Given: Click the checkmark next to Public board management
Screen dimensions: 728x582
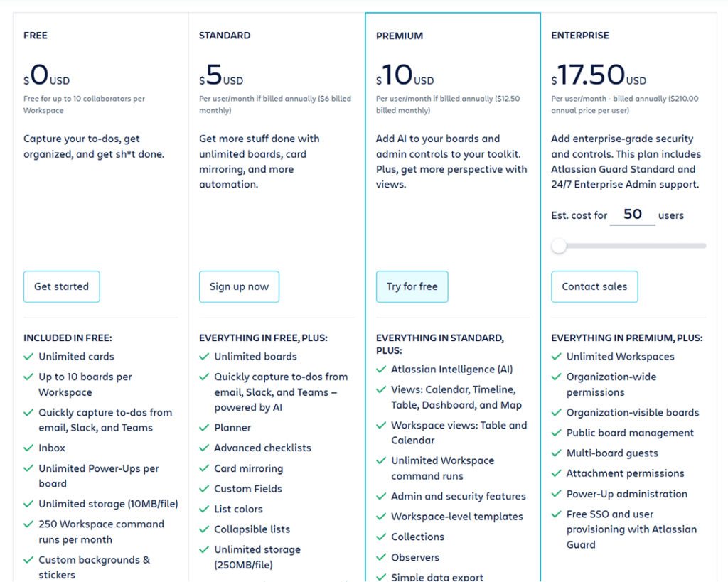Looking at the screenshot, I should coord(556,433).
